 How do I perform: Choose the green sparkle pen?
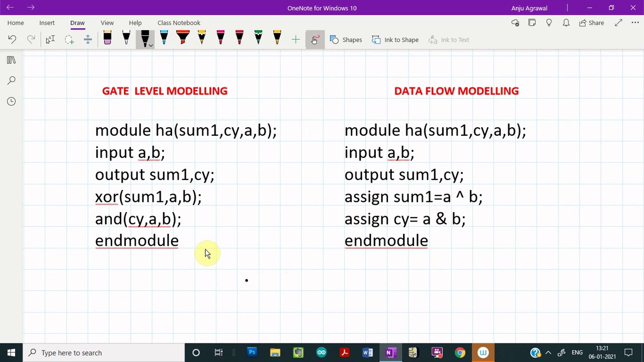tap(258, 39)
